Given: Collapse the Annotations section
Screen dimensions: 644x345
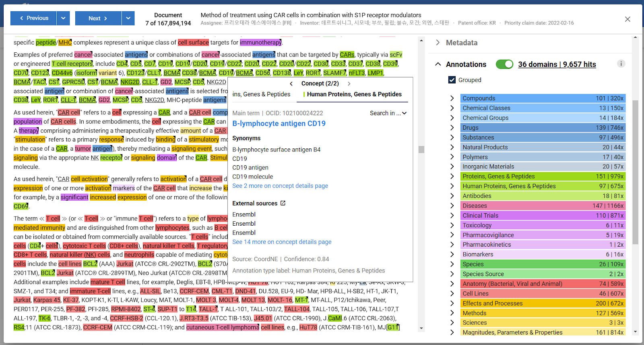Looking at the screenshot, I should (x=438, y=64).
